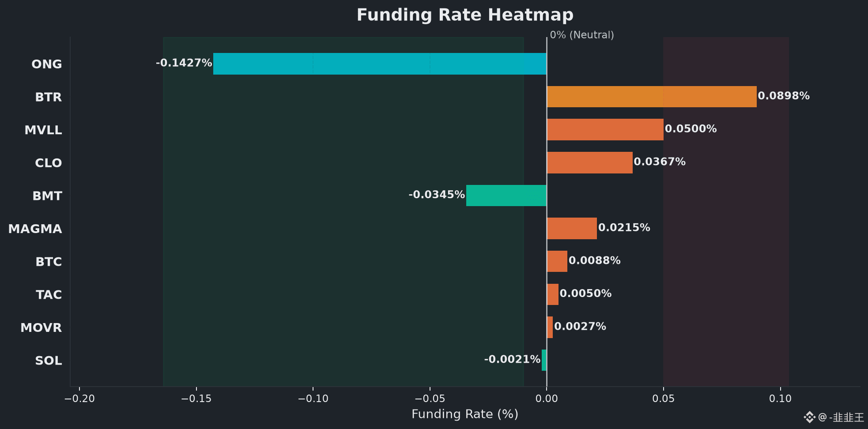Click the BTC funding bar
The height and width of the screenshot is (429, 868).
click(x=557, y=261)
